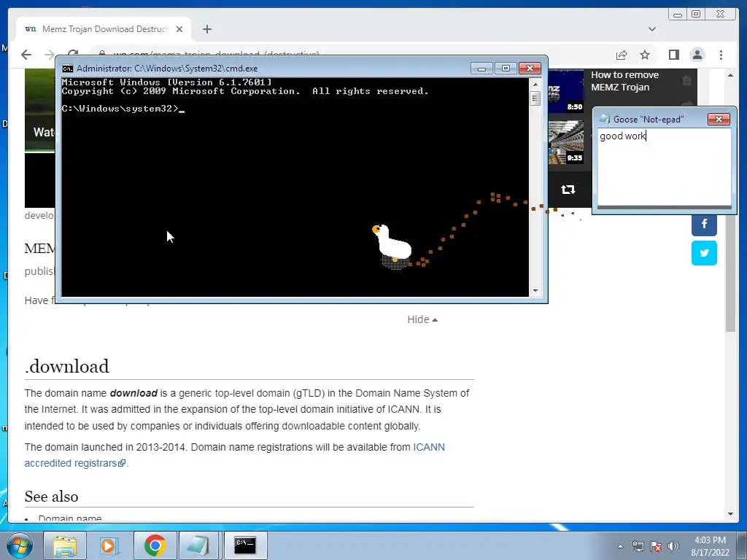Select the Memz Trojan Download tab
The height and width of the screenshot is (560, 747).
(104, 29)
